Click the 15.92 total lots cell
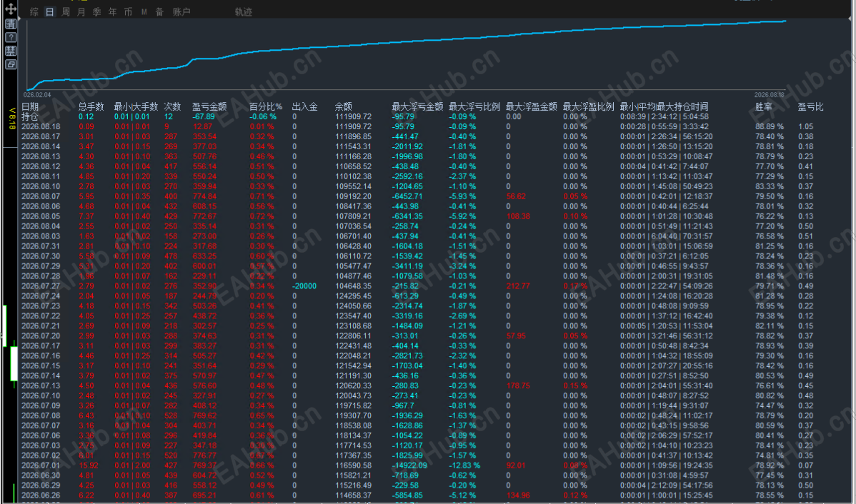This screenshot has width=856, height=504. 88,465
